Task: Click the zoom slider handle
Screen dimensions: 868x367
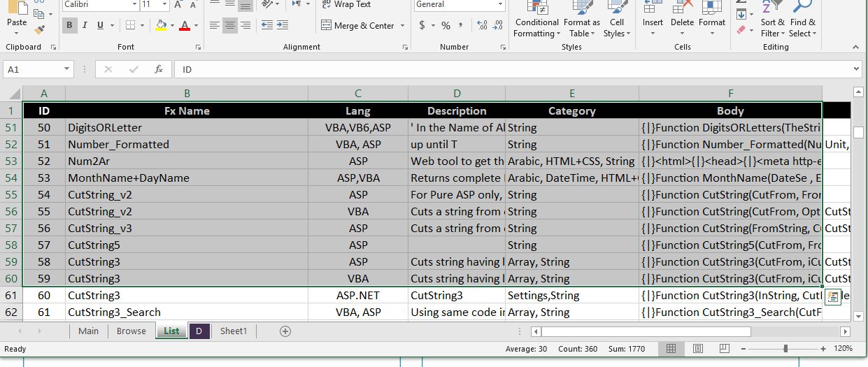Action: (x=785, y=348)
